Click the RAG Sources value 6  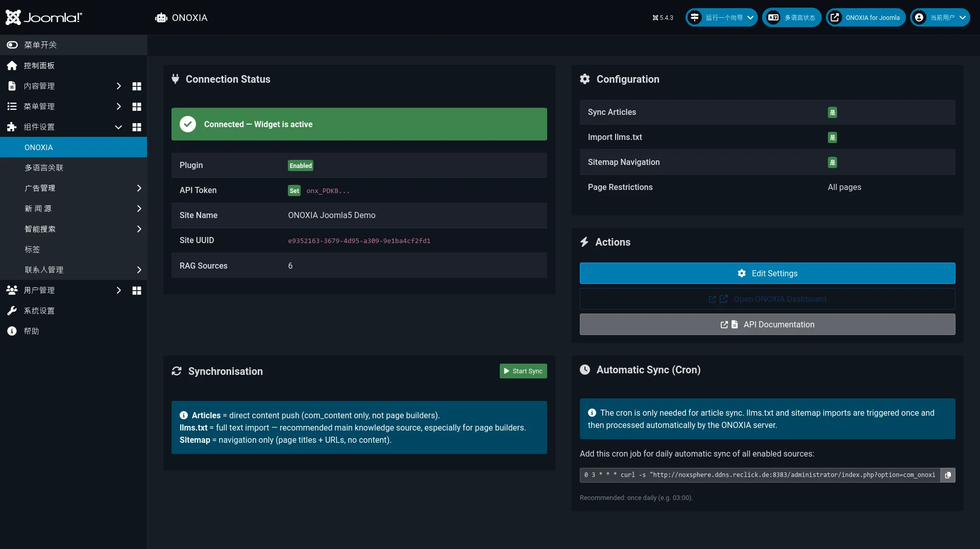pos(290,266)
